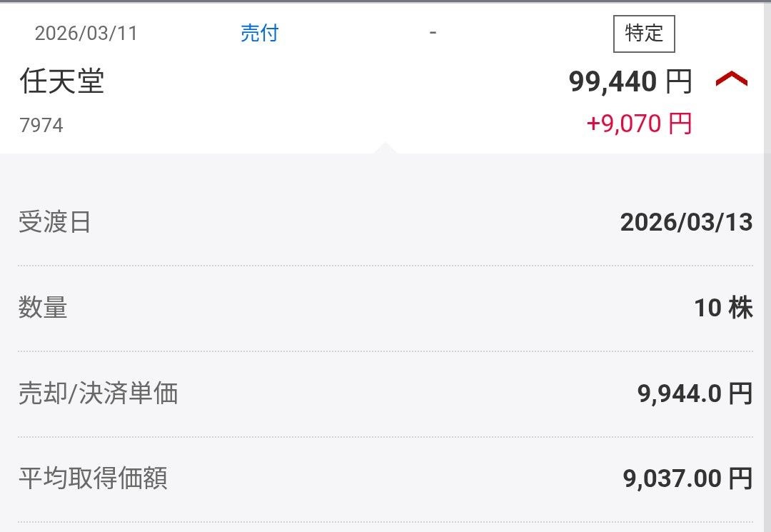Collapse the 任天堂 trade details chevron
Image resolution: width=771 pixels, height=532 pixels.
coord(731,81)
